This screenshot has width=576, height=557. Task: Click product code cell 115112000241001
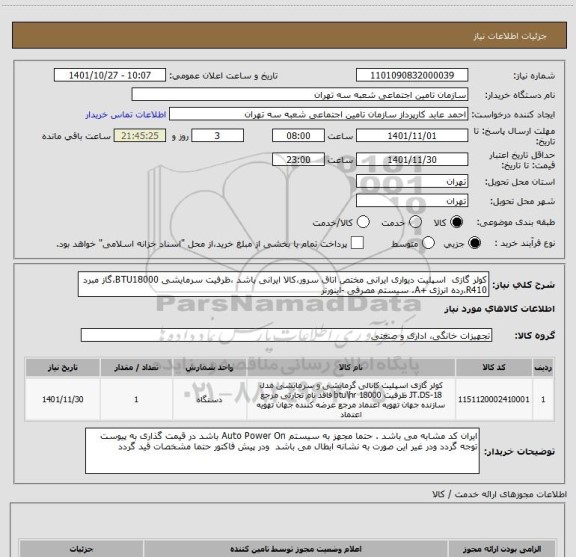pos(494,399)
